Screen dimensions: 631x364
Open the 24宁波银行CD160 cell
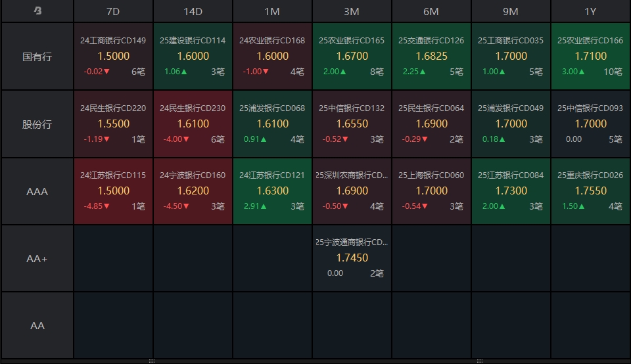point(193,191)
